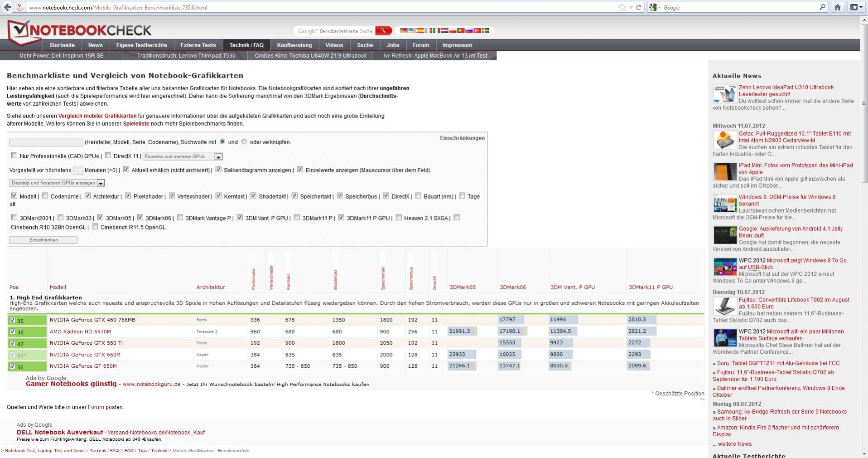Viewport: 868px width, 458px height.
Task: Open 'Traditionsbruch: Lenovo Thinkpad T530' ticker item
Action: point(186,56)
